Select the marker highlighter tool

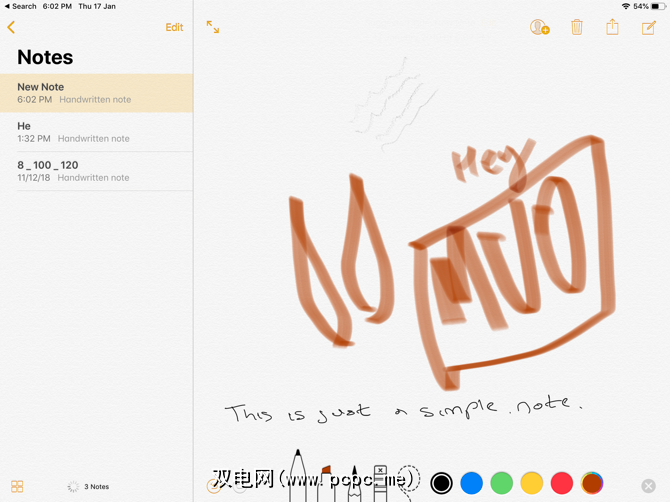[326, 482]
